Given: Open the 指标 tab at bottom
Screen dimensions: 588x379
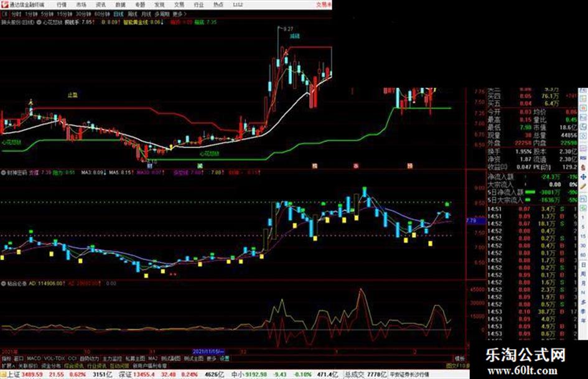Looking at the screenshot, I should [6, 358].
